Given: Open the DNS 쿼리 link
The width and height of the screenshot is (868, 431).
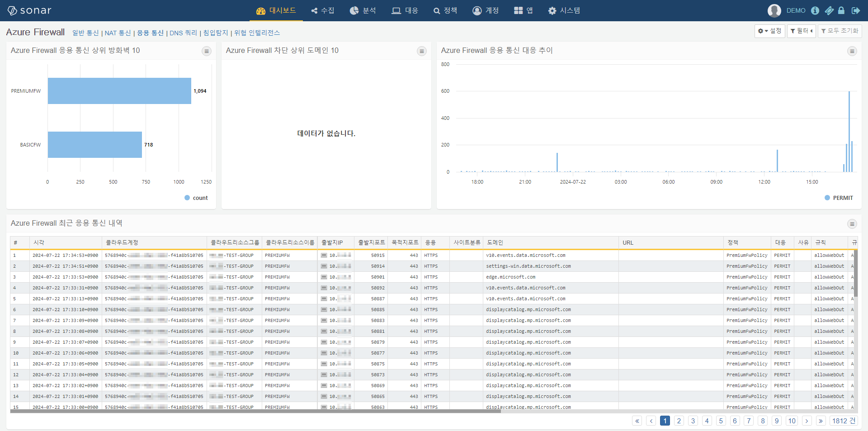Looking at the screenshot, I should point(183,33).
